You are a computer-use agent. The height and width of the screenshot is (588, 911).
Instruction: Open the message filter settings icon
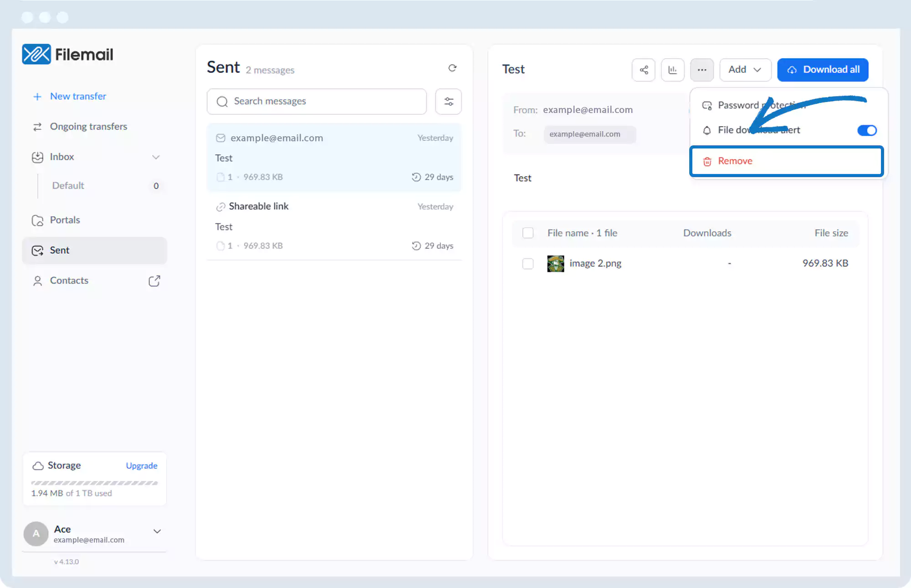coord(448,102)
